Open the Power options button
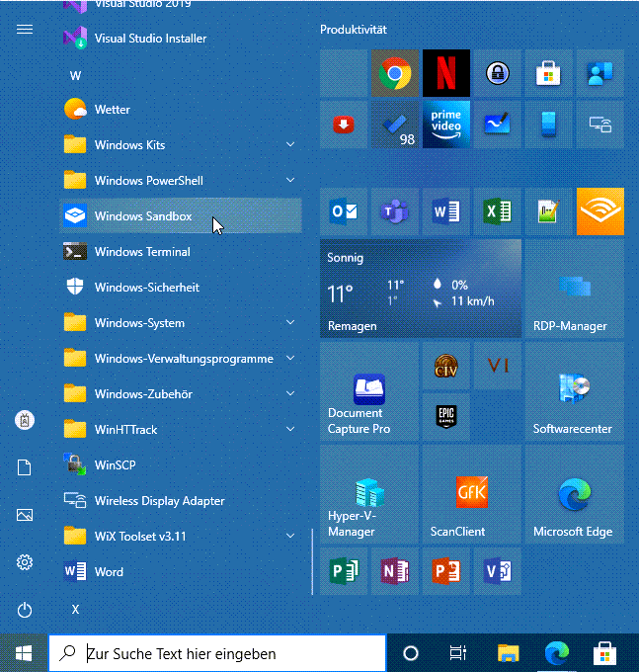 point(25,610)
